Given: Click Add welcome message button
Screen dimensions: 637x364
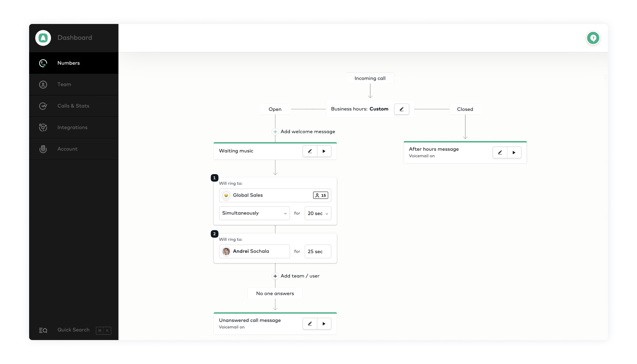Looking at the screenshot, I should click(303, 131).
